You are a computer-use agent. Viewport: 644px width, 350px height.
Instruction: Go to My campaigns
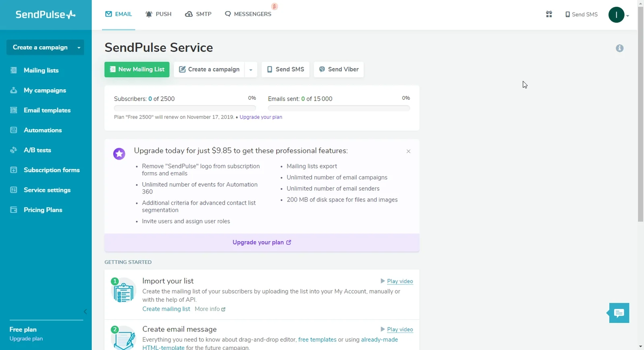(45, 91)
